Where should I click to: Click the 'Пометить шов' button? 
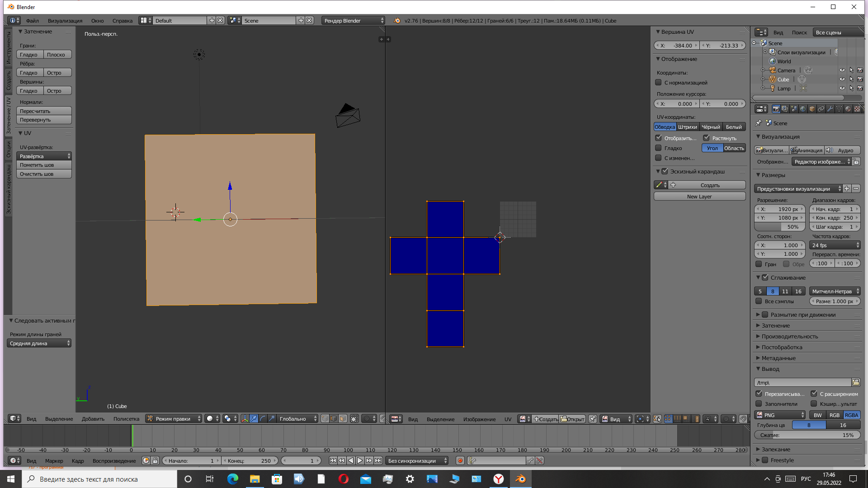pos(44,165)
